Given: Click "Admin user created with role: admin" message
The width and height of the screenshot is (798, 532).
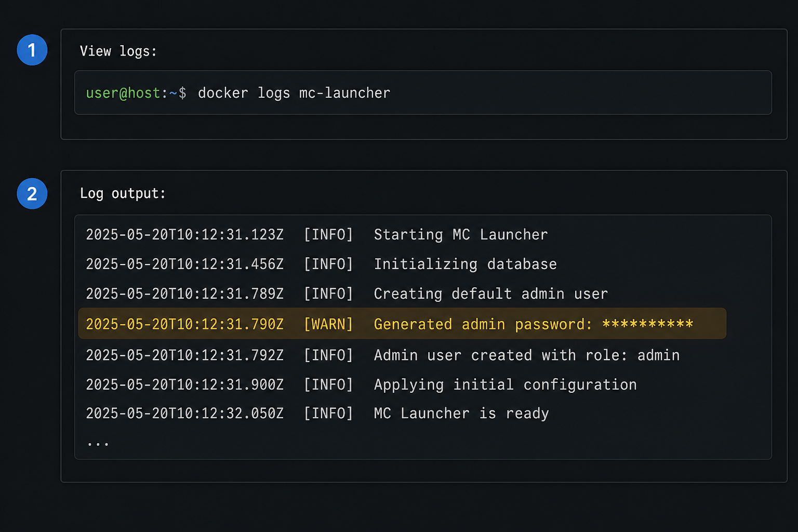Looking at the screenshot, I should [527, 355].
